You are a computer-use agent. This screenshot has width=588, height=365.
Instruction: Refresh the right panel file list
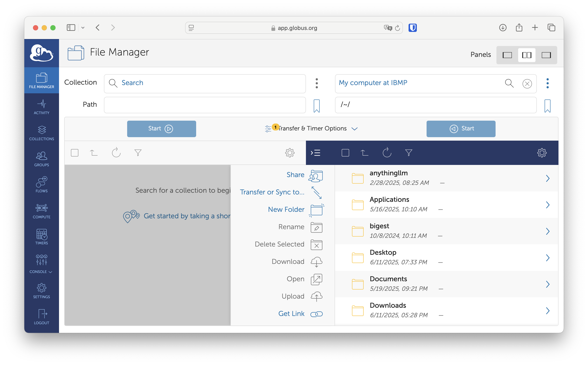(x=387, y=153)
